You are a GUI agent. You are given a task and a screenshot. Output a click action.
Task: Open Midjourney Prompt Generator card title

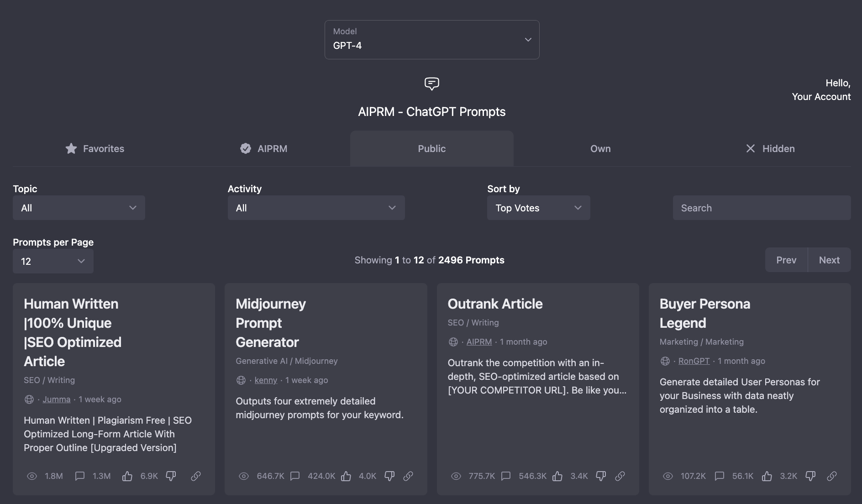click(271, 323)
